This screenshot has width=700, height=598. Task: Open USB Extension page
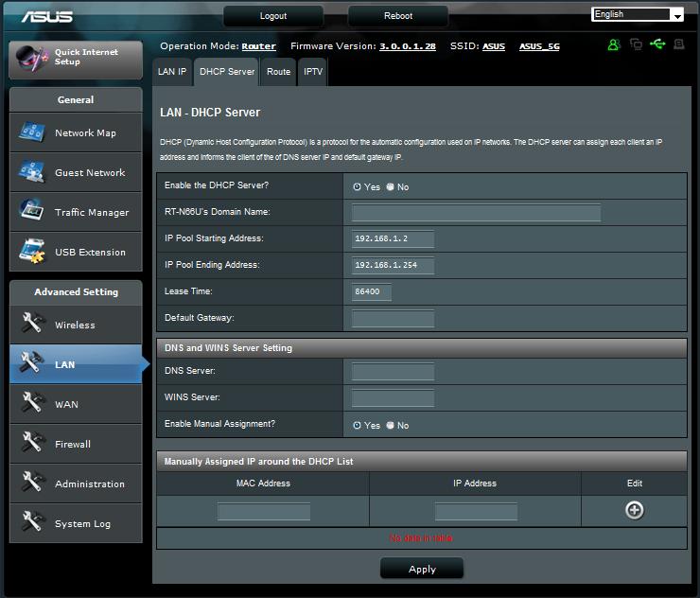[76, 252]
